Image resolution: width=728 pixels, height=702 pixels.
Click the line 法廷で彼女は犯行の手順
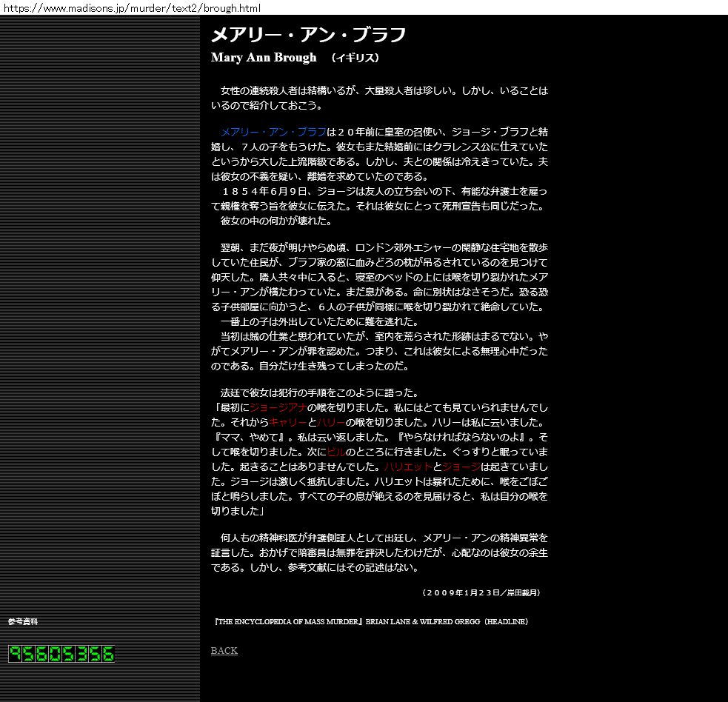[x=319, y=392]
